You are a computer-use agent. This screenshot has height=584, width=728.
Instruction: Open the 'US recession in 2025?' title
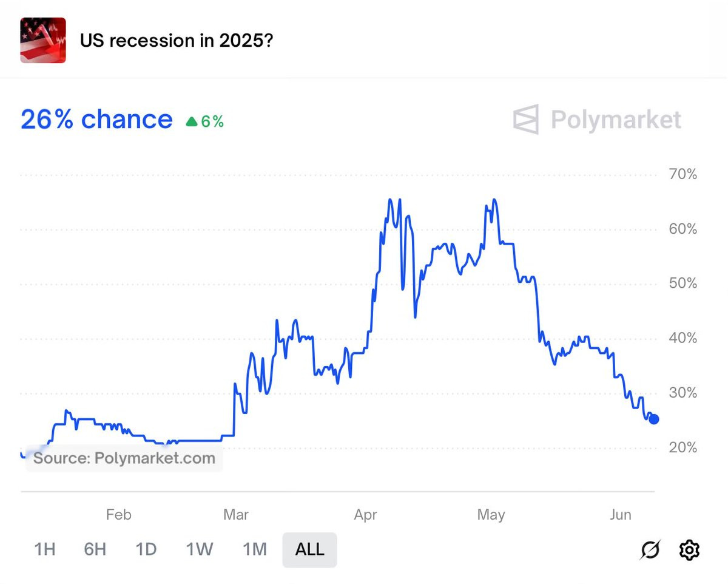177,41
